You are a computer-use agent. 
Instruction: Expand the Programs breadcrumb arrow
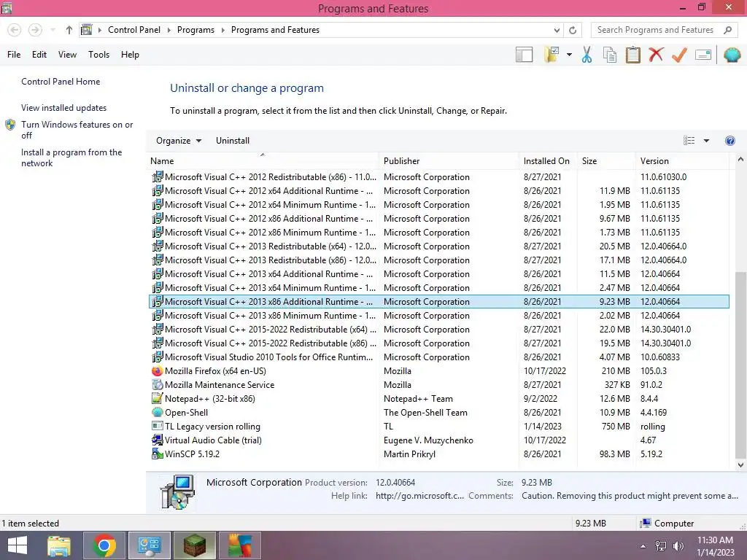(x=222, y=30)
